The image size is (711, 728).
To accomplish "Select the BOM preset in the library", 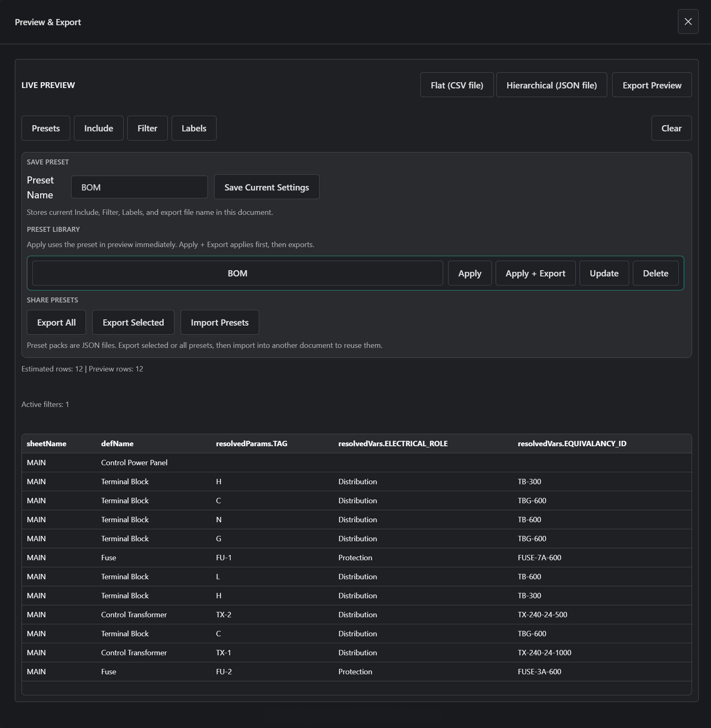I will point(237,273).
